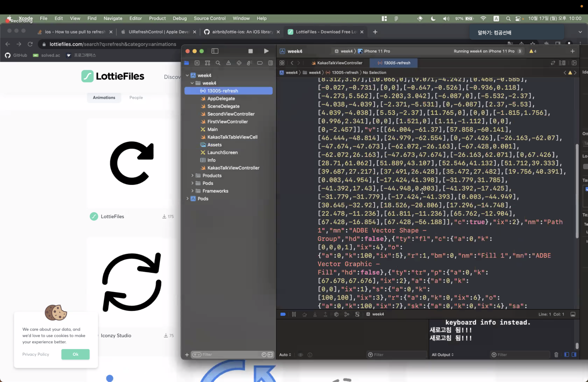This screenshot has width=588, height=382.
Task: Toggle the navigator sidebar visibility
Action: (x=215, y=51)
